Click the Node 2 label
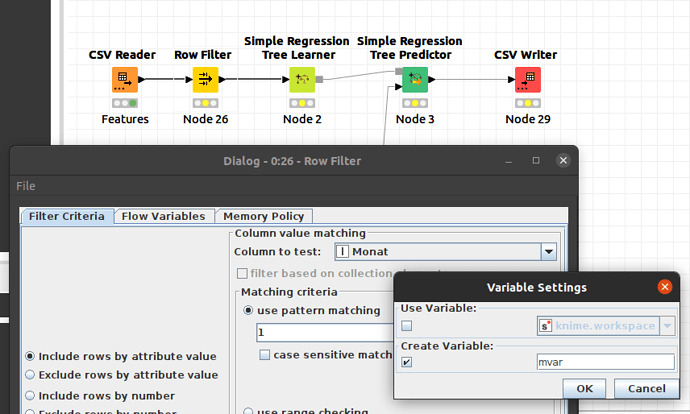 tap(302, 119)
